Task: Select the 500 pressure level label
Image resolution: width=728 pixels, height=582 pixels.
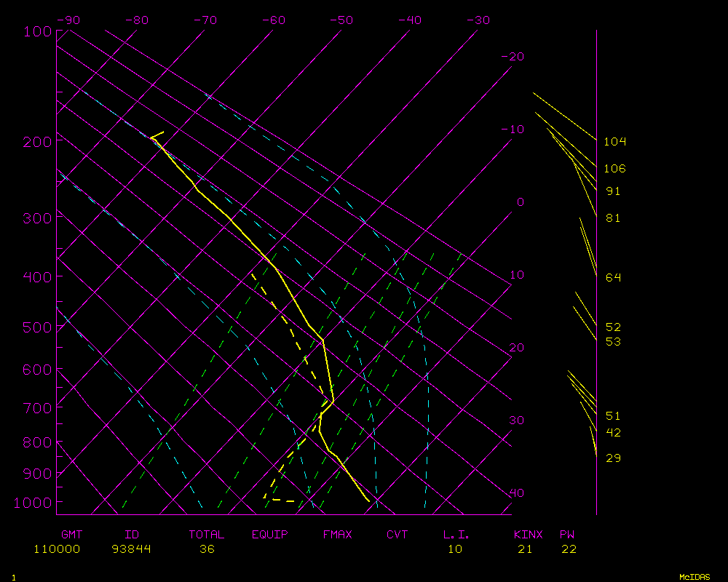Action: pyautogui.click(x=36, y=327)
